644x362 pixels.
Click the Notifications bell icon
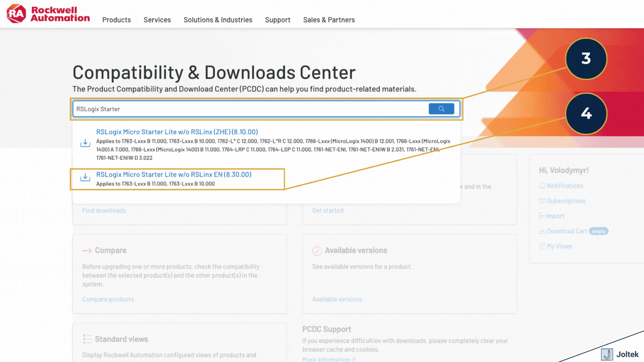542,186
